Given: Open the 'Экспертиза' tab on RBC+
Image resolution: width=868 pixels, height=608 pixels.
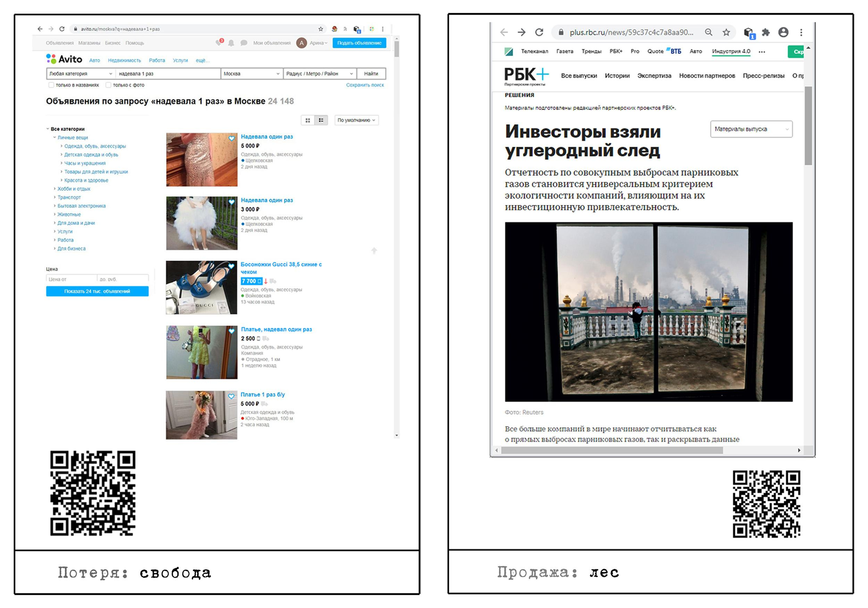Looking at the screenshot, I should click(654, 76).
